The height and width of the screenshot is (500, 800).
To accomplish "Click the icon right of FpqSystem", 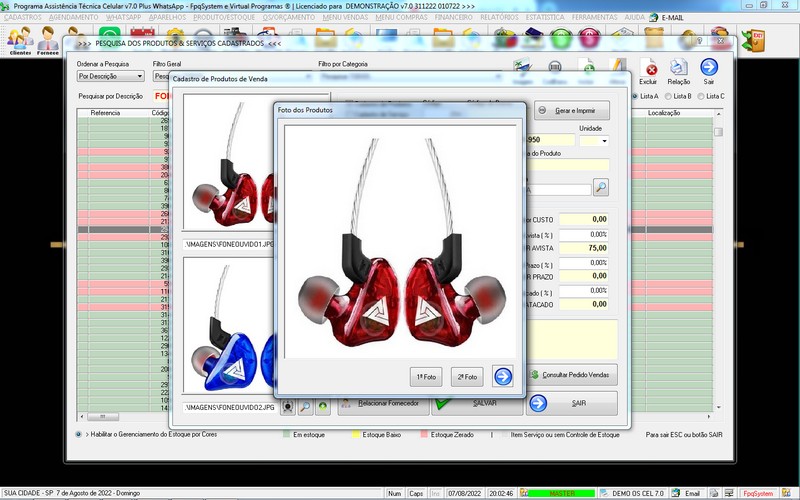I will [786, 493].
